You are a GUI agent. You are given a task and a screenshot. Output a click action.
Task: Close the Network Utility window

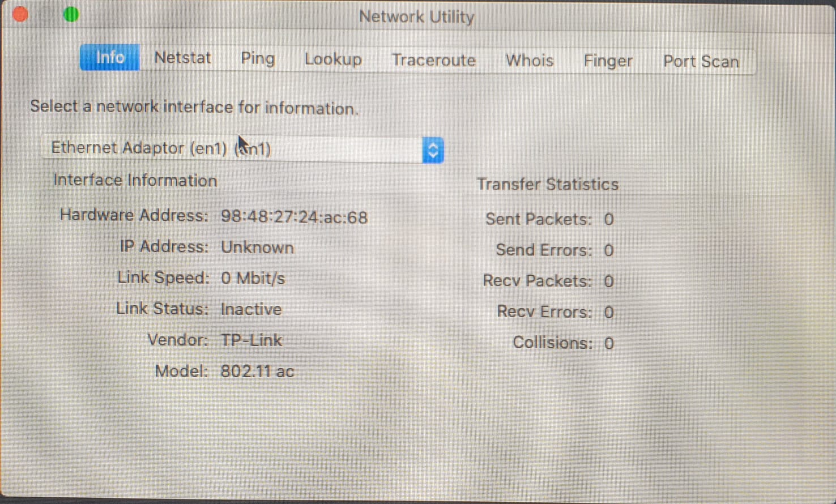pyautogui.click(x=20, y=14)
